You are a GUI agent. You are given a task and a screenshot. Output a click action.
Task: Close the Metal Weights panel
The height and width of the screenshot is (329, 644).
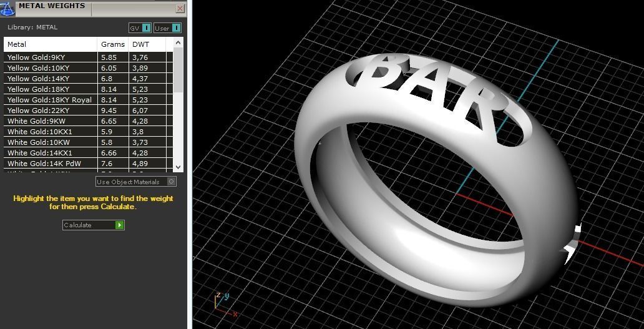click(x=180, y=8)
